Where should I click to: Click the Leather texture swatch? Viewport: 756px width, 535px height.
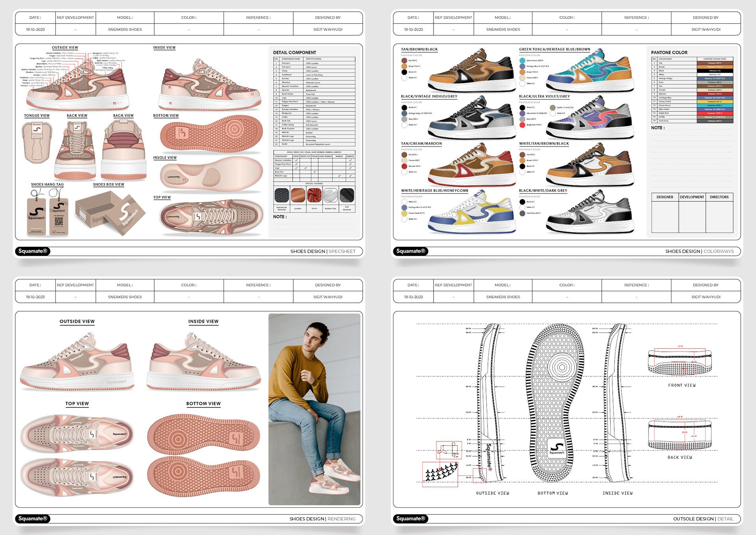298,195
